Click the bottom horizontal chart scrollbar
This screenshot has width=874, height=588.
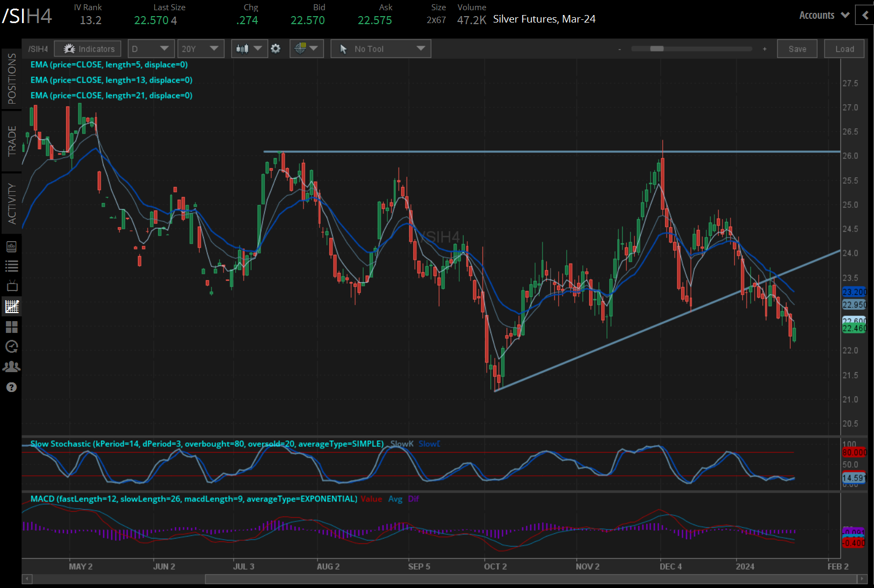[x=532, y=579]
